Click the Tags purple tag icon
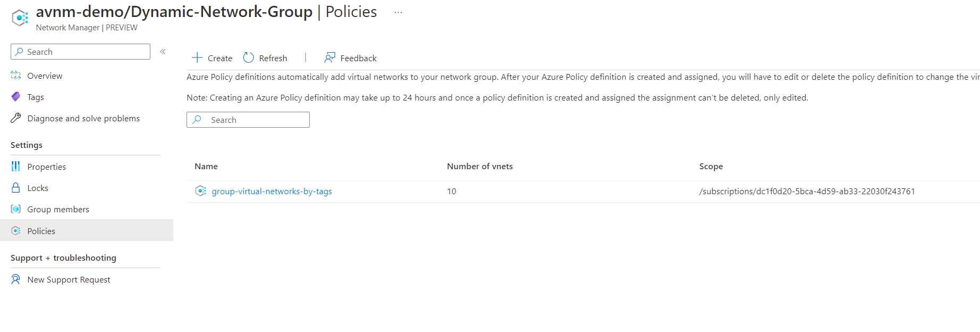This screenshot has height=332, width=980. tap(16, 97)
